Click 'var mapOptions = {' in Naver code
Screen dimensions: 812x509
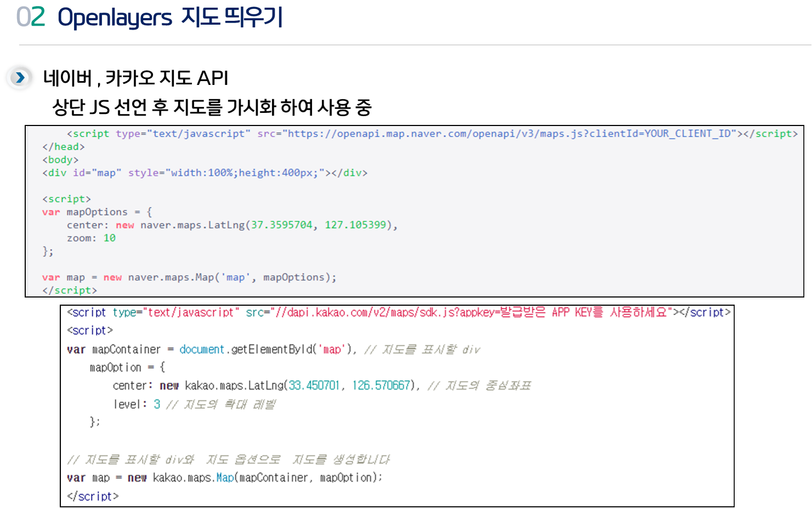coord(97,212)
